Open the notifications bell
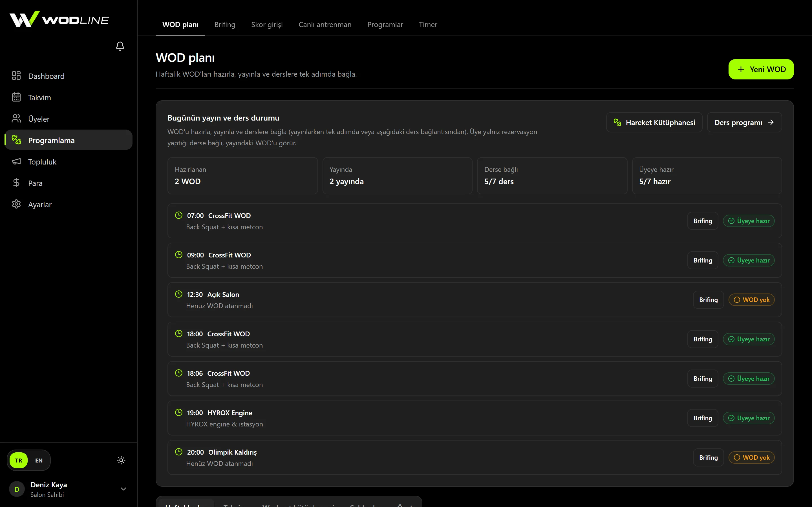Viewport: 812px width, 507px height. [x=120, y=46]
